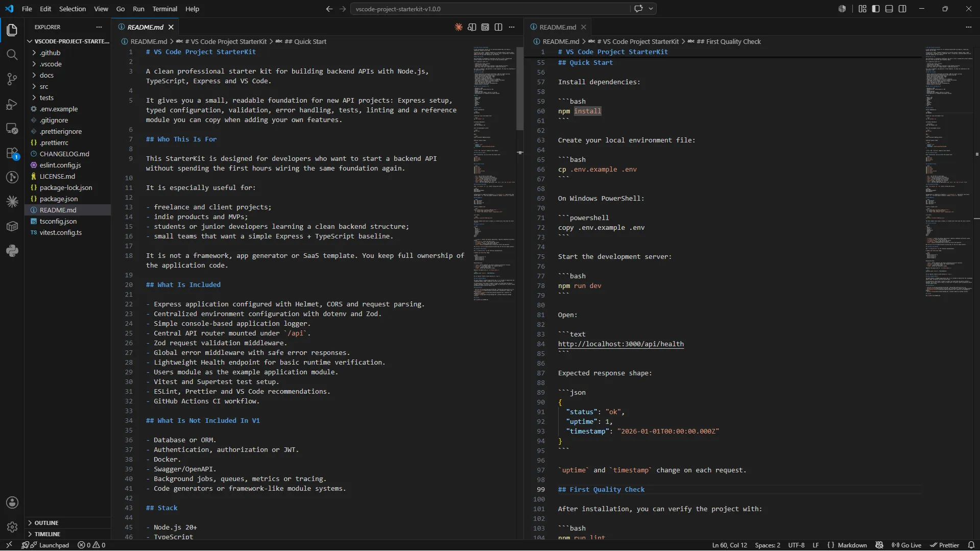This screenshot has height=551, width=980.
Task: Open the File menu
Action: click(27, 9)
